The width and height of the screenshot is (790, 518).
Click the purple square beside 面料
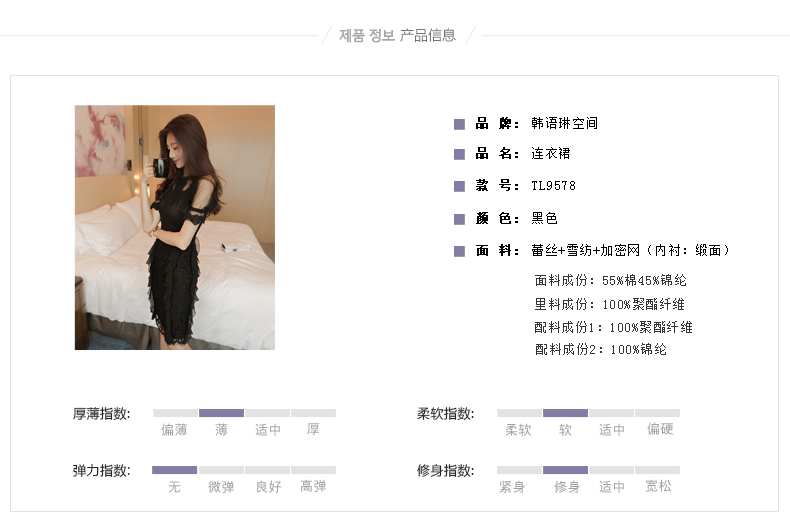(459, 251)
